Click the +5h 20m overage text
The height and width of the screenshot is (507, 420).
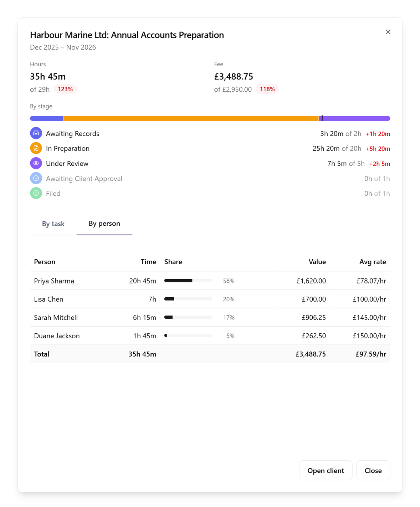(378, 149)
